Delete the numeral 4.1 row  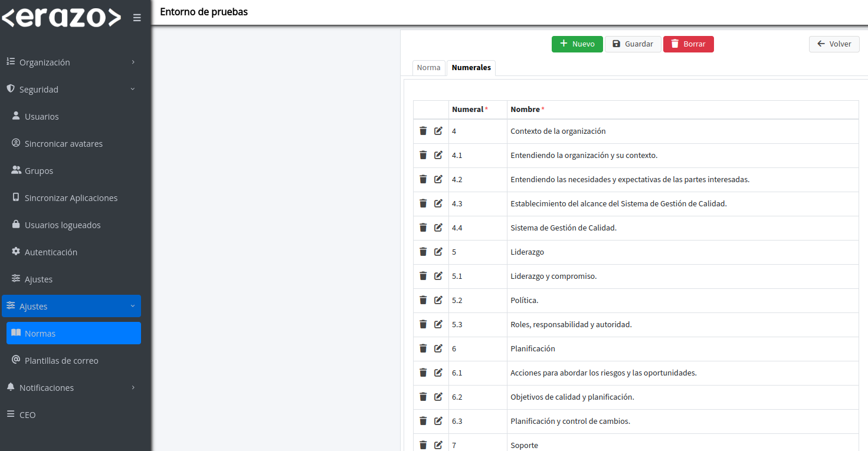pos(423,155)
